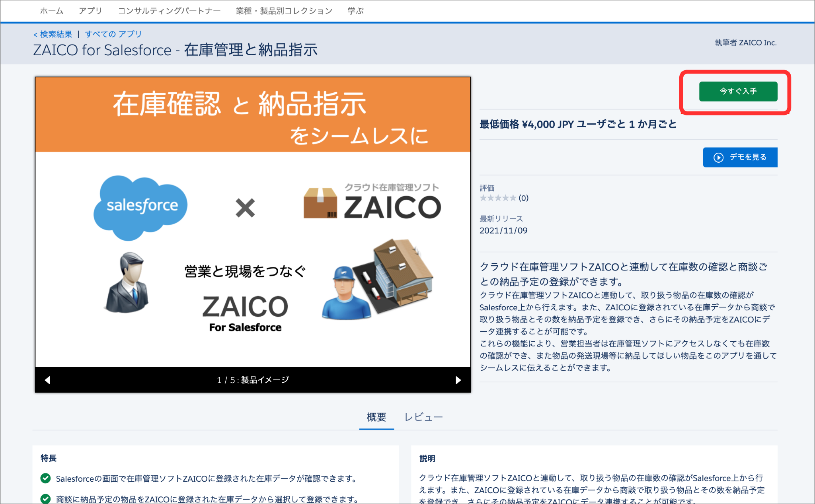
Task: Click the 最新リリース label
Action: pyautogui.click(x=501, y=219)
